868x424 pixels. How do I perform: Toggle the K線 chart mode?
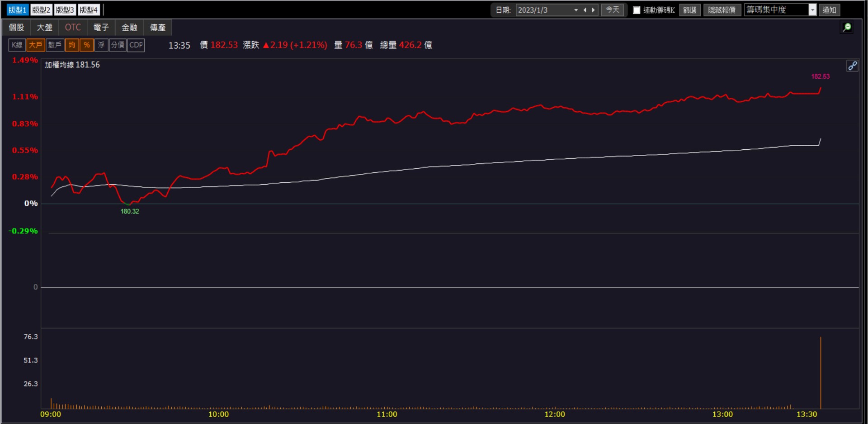(17, 45)
